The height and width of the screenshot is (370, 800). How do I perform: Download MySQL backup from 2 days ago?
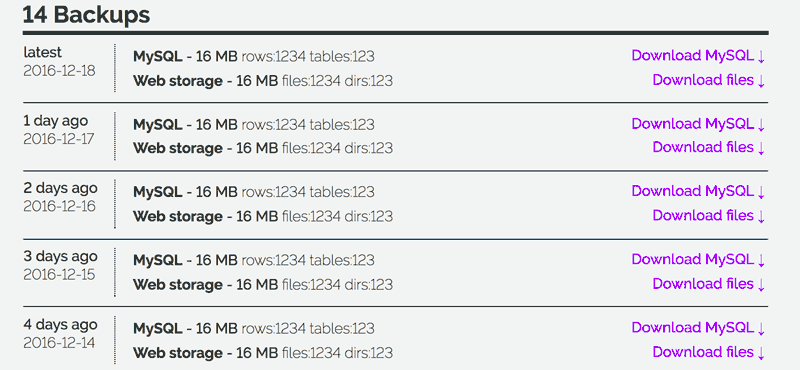698,191
